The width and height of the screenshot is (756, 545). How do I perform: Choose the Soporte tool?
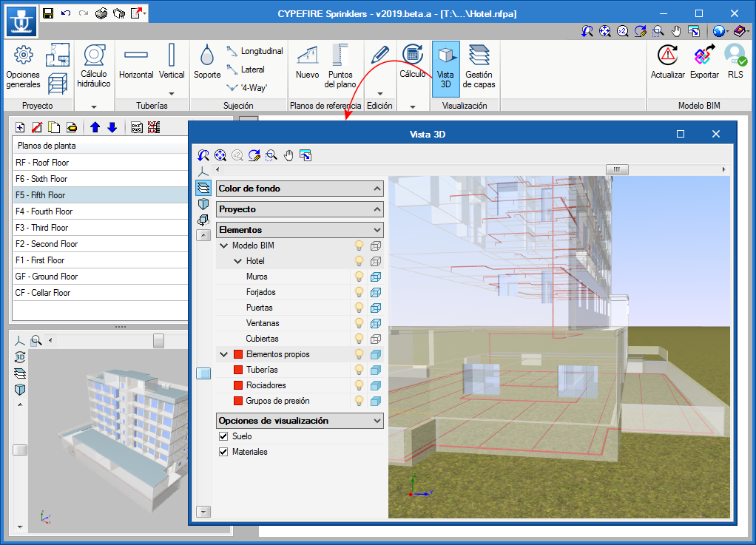(x=207, y=63)
